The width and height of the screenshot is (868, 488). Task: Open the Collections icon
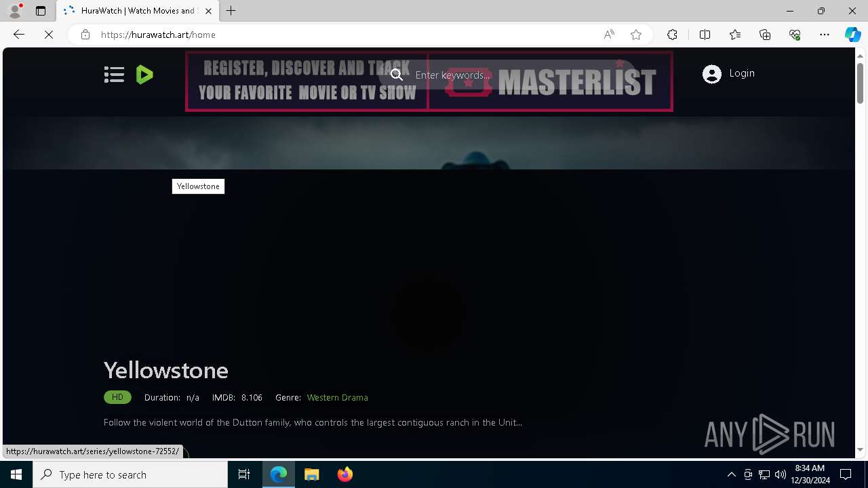click(765, 35)
